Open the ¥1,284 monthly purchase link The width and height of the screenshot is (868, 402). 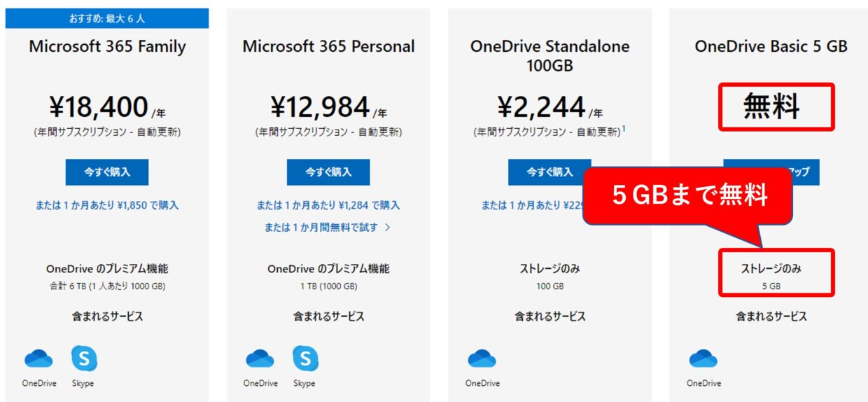pyautogui.click(x=328, y=205)
